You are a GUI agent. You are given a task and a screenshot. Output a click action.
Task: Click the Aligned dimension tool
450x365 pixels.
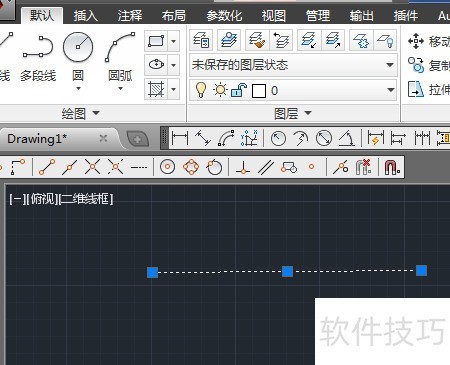pos(203,138)
